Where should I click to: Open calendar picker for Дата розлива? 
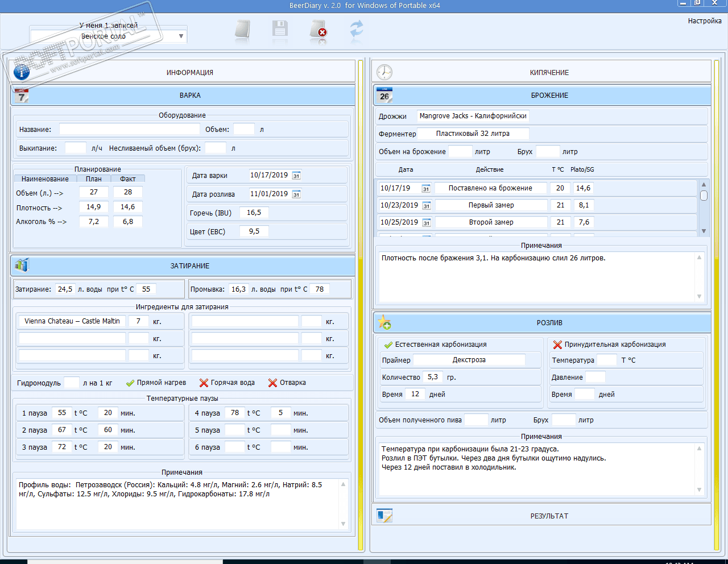pyautogui.click(x=296, y=194)
